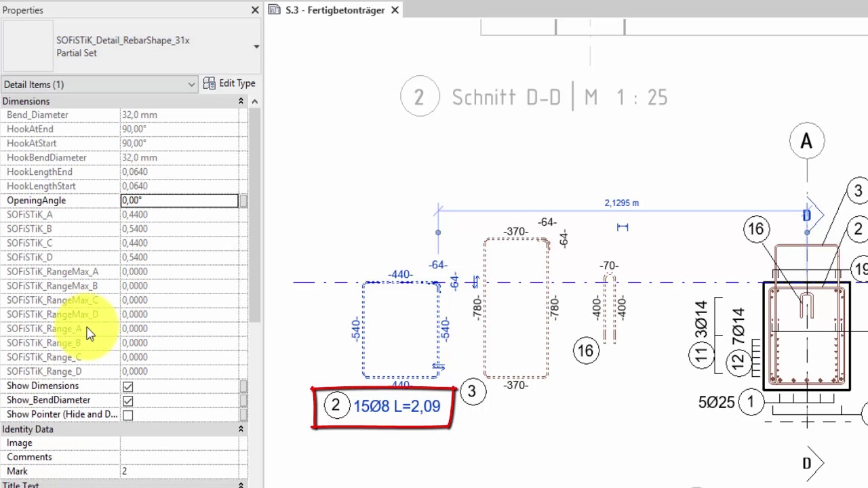This screenshot has width=868, height=488.
Task: Select the circled 16 below the hook bar
Action: (x=585, y=351)
